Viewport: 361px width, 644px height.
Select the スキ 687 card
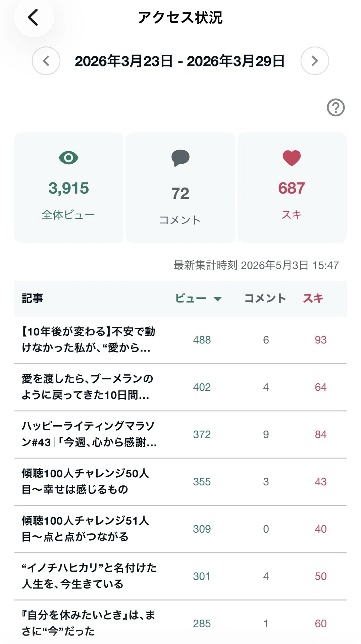click(292, 187)
